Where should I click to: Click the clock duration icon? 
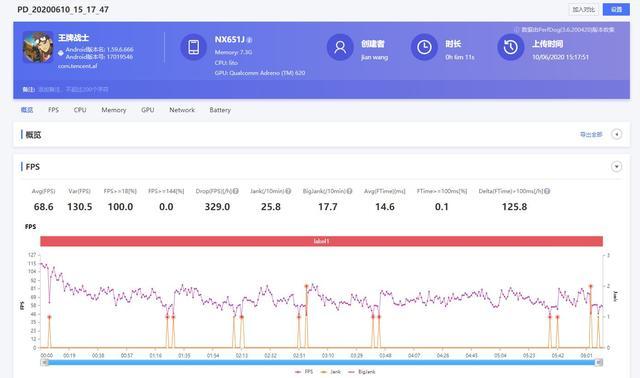pyautogui.click(x=424, y=47)
